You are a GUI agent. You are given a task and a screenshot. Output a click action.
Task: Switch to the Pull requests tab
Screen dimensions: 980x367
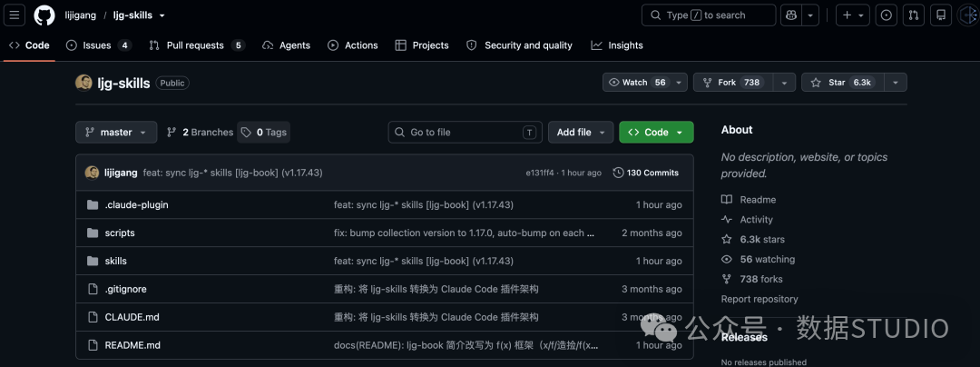point(197,45)
